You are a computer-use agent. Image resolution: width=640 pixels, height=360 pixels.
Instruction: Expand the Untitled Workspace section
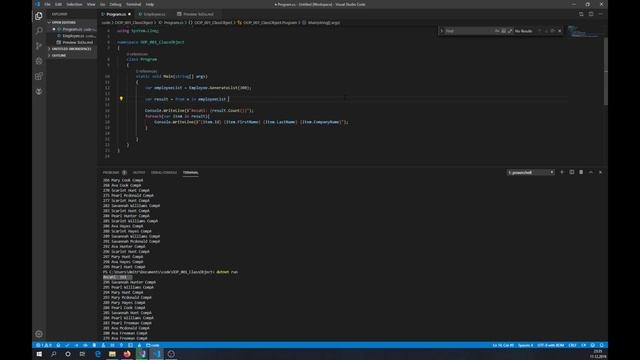click(x=71, y=49)
